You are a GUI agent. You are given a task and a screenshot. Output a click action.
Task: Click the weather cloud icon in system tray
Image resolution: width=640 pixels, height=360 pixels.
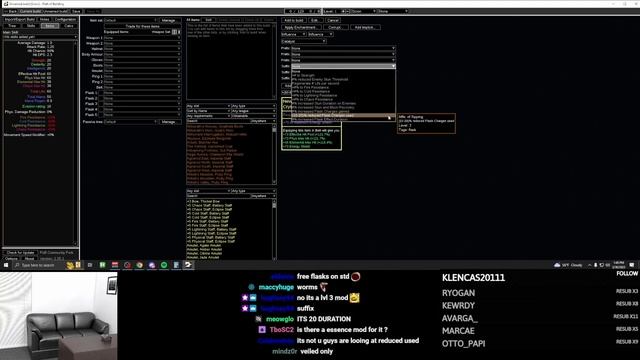point(557,265)
